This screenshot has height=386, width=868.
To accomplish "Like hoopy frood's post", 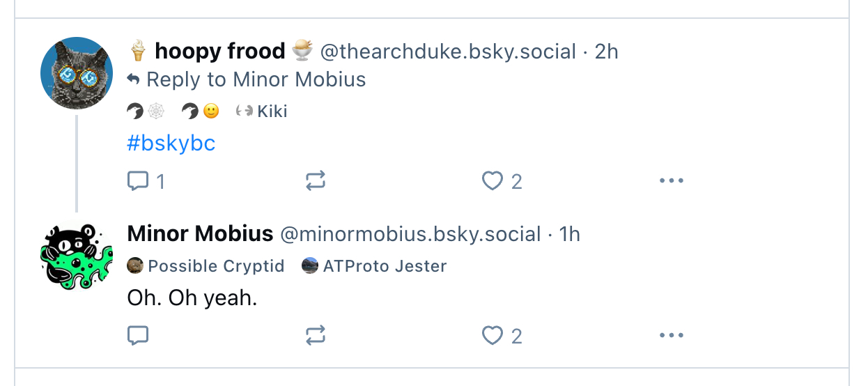I will [x=493, y=182].
